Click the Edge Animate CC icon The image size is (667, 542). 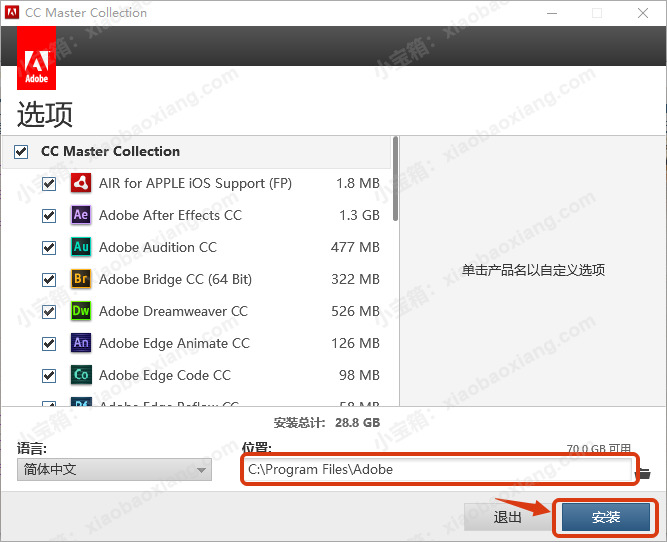click(81, 343)
